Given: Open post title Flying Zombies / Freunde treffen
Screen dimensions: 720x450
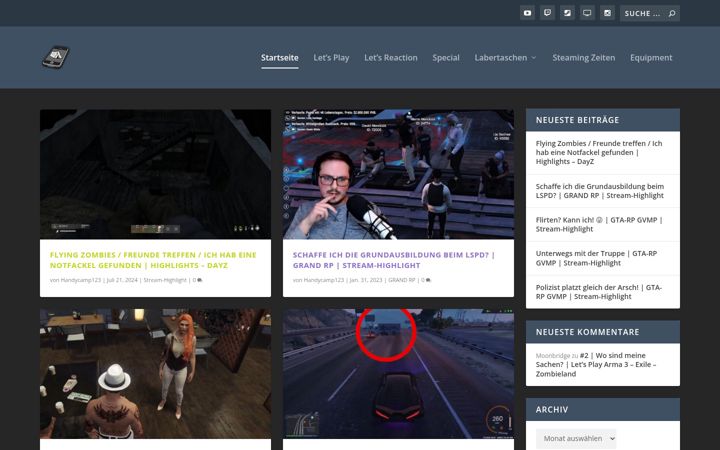Looking at the screenshot, I should pos(153,260).
